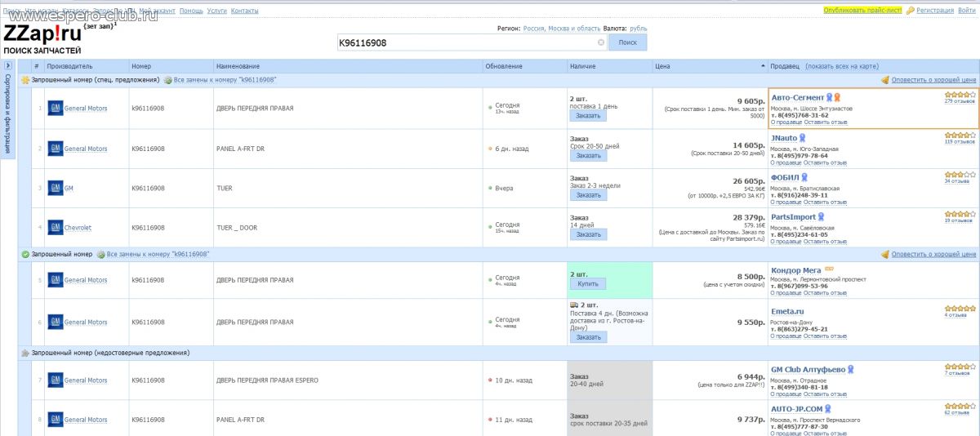Click the star rating of JNauto

(x=960, y=135)
